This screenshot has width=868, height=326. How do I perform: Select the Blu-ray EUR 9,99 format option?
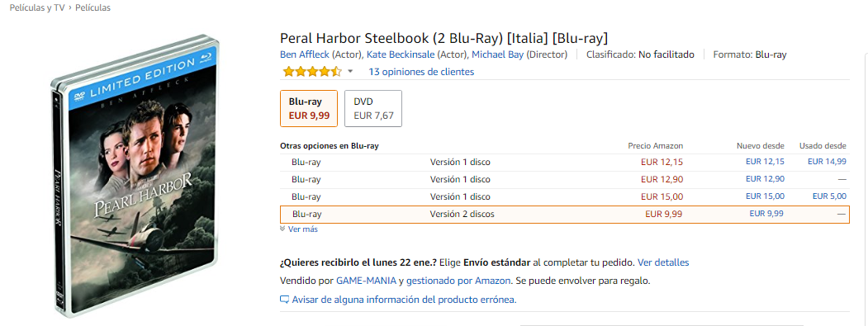[309, 108]
